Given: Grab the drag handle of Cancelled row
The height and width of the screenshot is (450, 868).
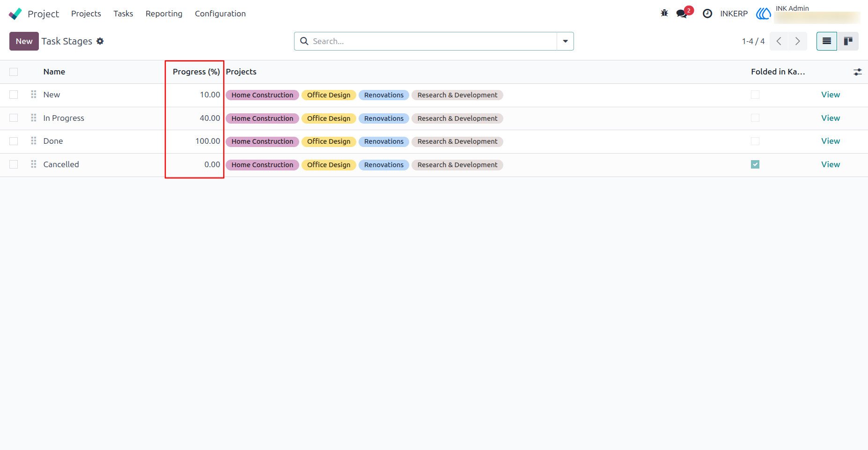Looking at the screenshot, I should pos(34,164).
